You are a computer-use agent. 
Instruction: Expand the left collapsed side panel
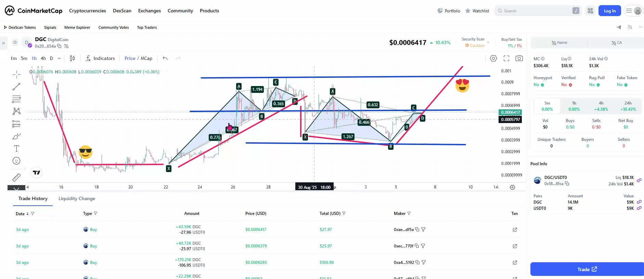point(3,43)
